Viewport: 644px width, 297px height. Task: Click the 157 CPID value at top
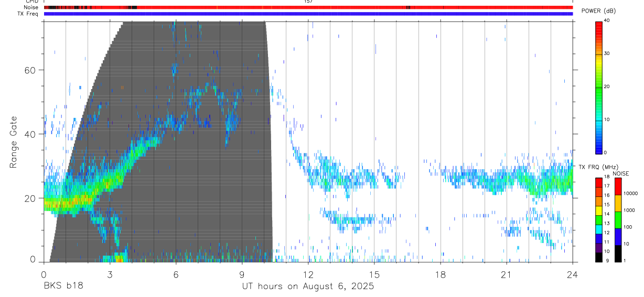(x=308, y=2)
